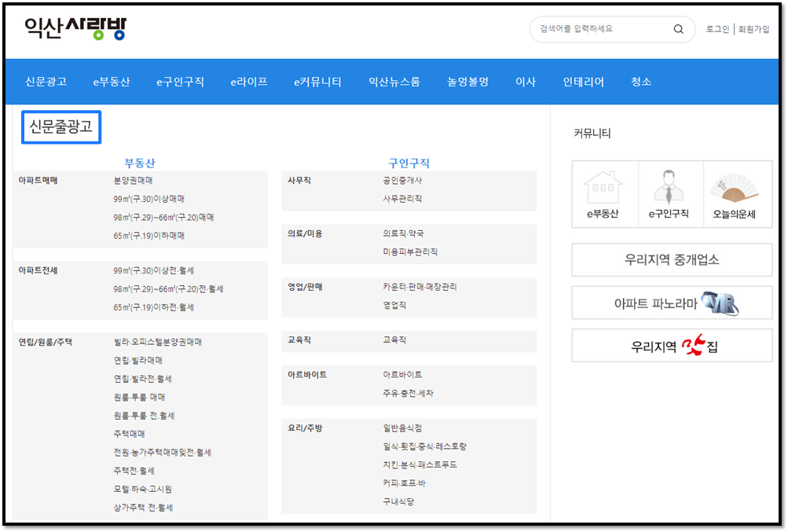Click the 우리지역 중개업소 banner

(672, 260)
